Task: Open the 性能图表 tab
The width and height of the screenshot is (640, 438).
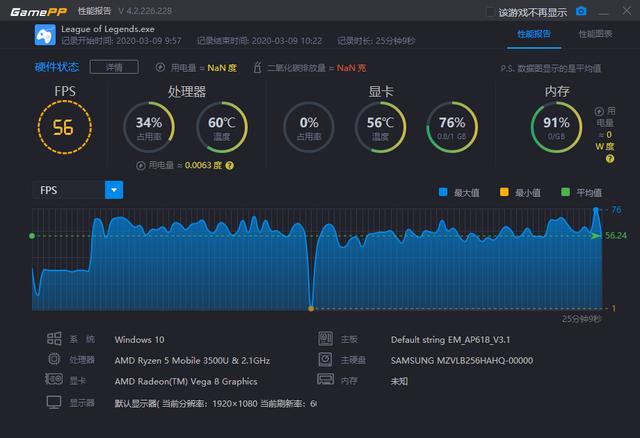Action: click(x=596, y=34)
